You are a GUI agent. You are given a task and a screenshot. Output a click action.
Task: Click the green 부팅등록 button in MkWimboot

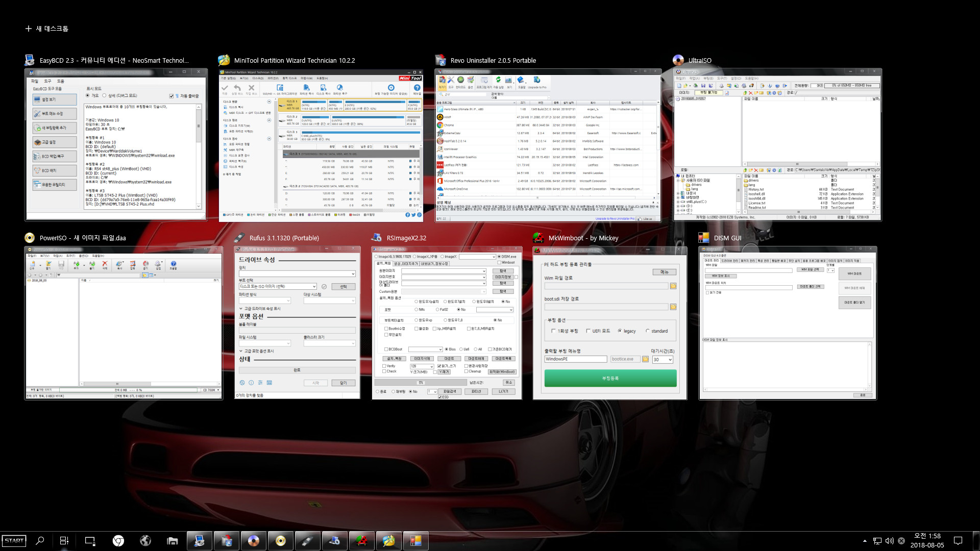[x=610, y=378]
